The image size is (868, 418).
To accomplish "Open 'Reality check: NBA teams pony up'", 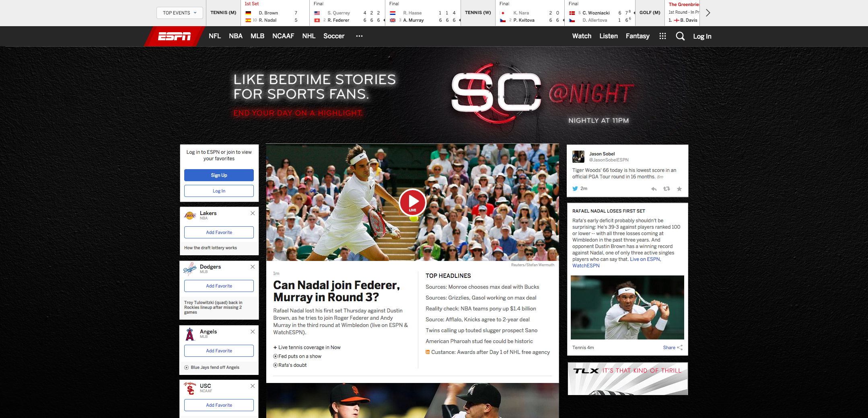I will click(481, 308).
